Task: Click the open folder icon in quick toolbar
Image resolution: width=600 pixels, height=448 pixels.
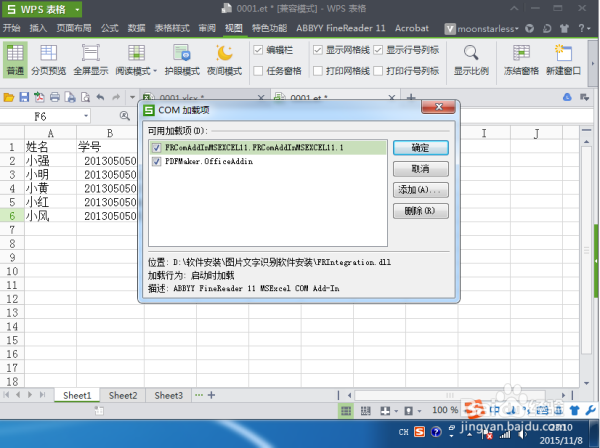Action: [8, 98]
